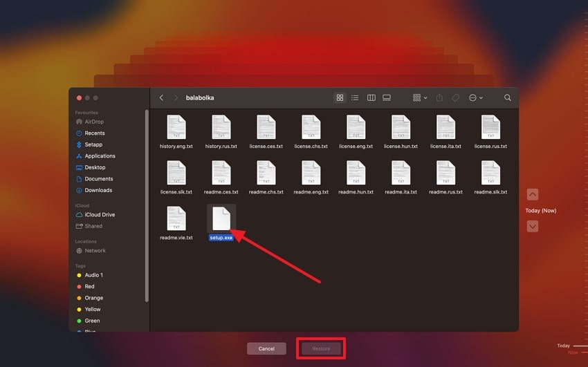Open the more actions ellipsis menu
This screenshot has height=367, width=588.
click(475, 97)
